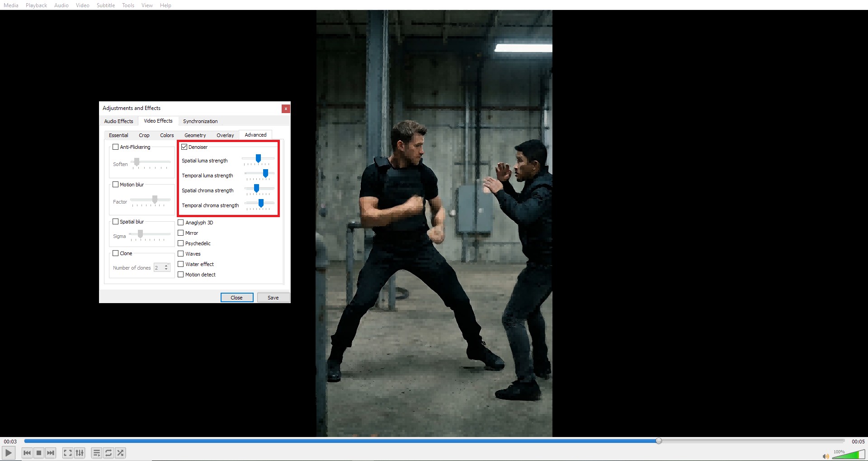Toggle fullscreen mode
Screen dimensions: 868x461
coord(68,453)
